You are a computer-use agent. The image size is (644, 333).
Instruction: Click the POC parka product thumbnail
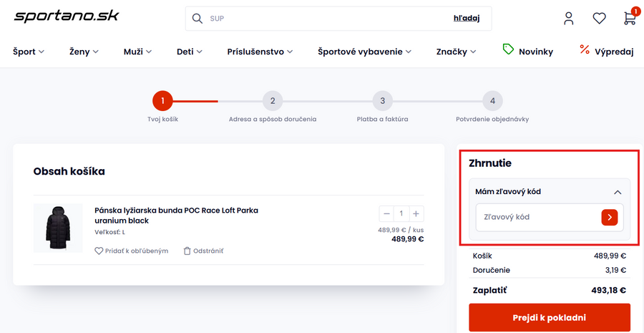[58, 228]
